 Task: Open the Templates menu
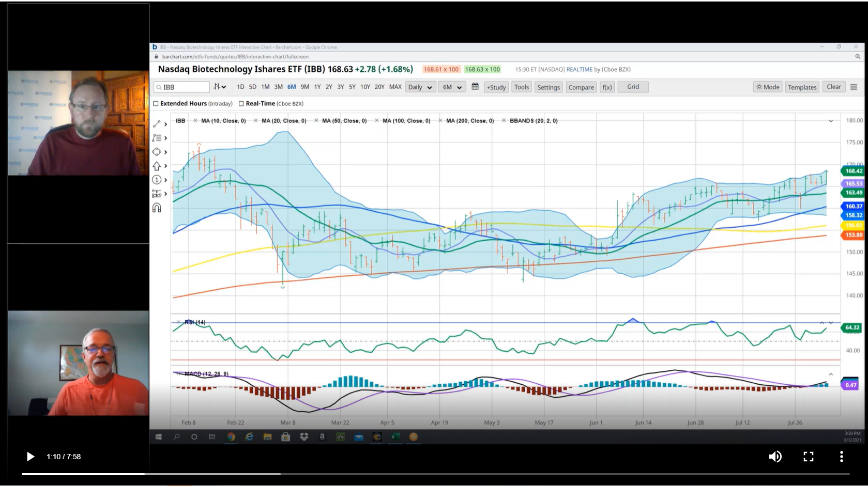point(802,87)
